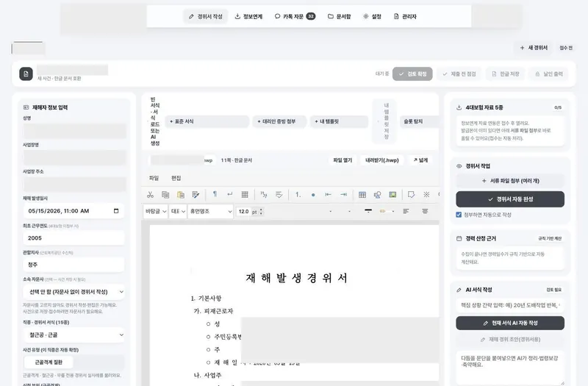Click the download icon beside 4대보험 자료 5종
Screen dimensions: 588x386
pos(459,107)
